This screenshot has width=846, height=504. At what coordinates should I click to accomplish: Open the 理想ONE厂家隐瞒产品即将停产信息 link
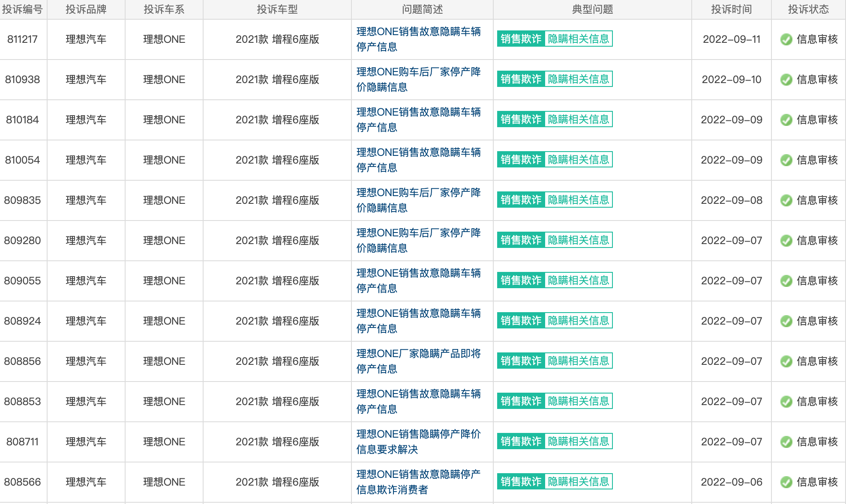[x=419, y=361]
